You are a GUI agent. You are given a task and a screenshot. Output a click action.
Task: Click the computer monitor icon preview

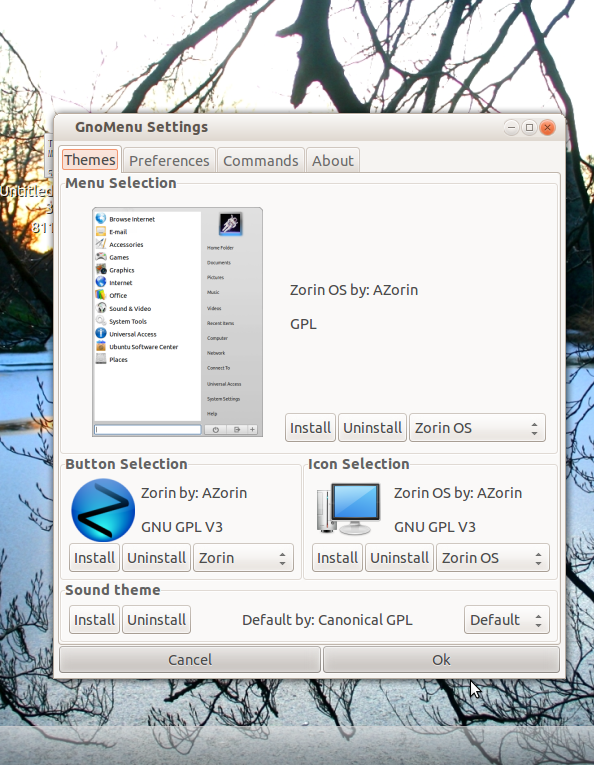348,509
